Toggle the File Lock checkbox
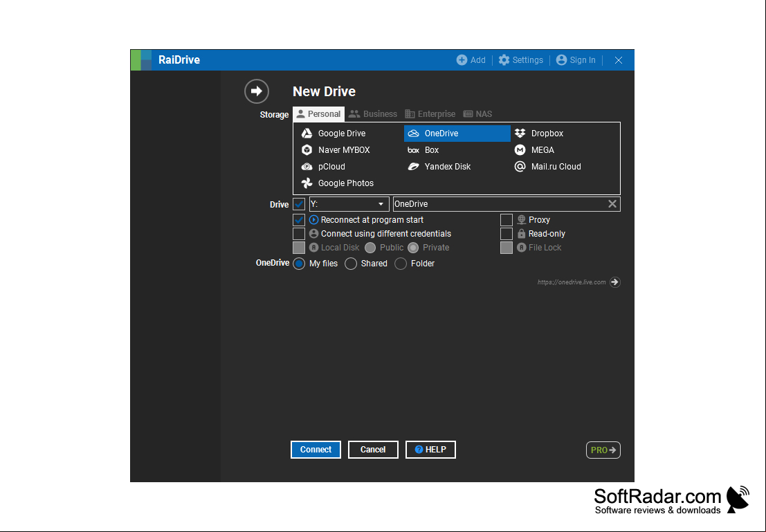 tap(507, 248)
